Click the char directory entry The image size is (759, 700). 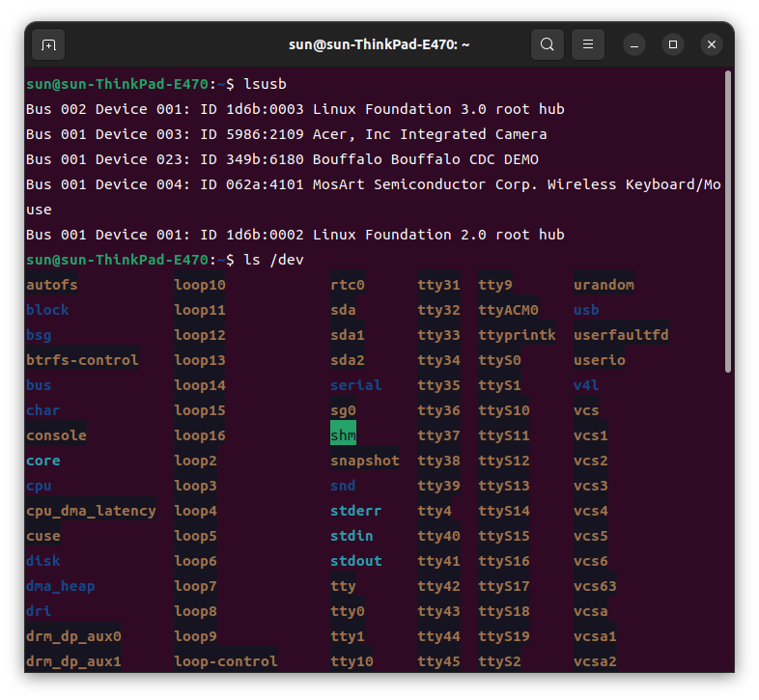coord(43,410)
